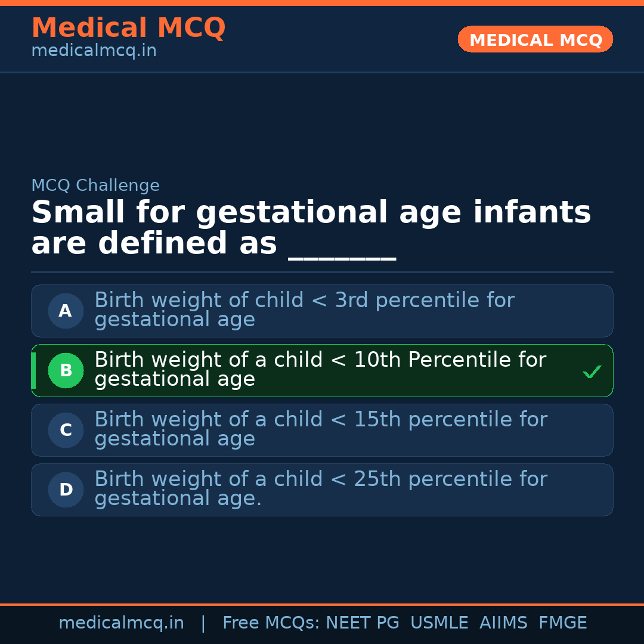Click the D option circle badge
Viewport: 644px width, 644px height.
point(66,490)
